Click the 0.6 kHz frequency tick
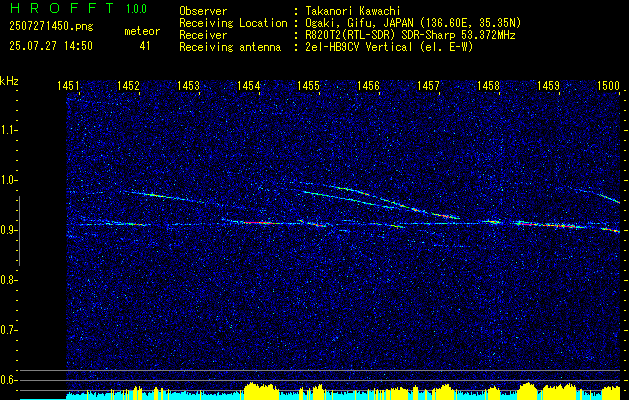 click(10, 380)
